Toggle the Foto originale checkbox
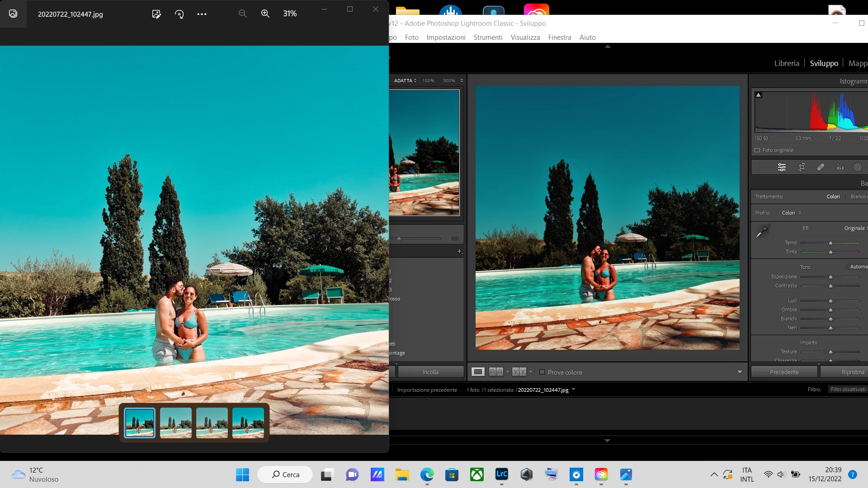Screen dimensions: 868x488 coord(757,150)
